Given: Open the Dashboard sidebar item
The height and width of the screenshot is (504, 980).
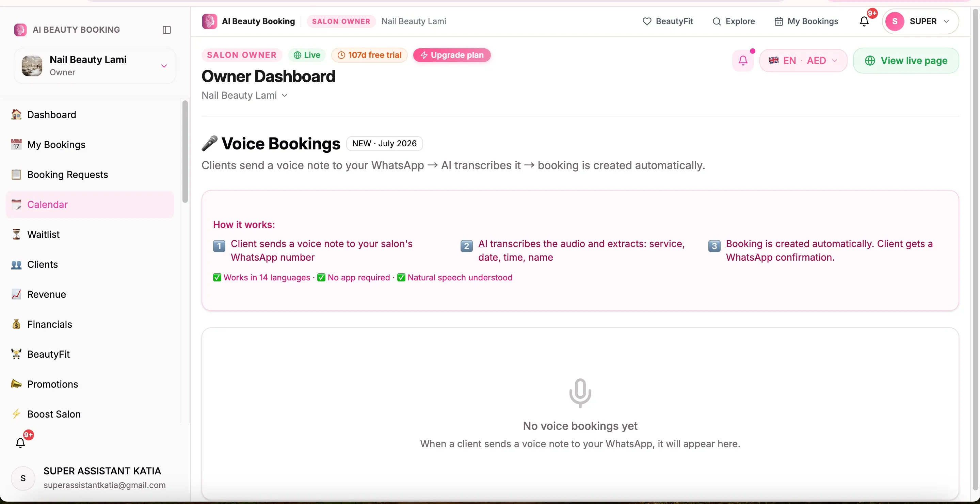Looking at the screenshot, I should point(90,114).
